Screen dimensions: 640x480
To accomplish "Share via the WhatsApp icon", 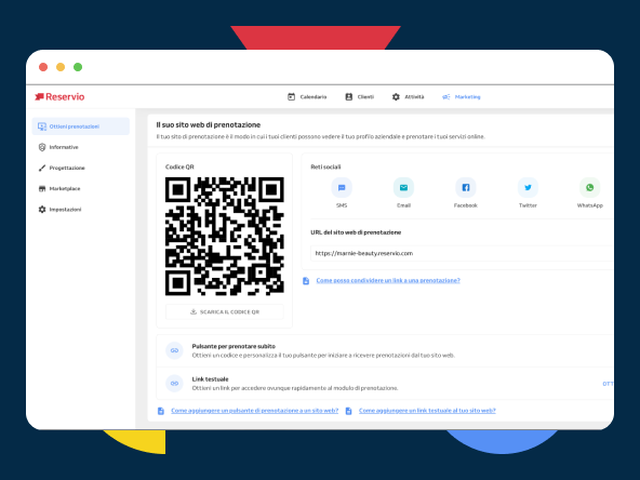I will [x=590, y=187].
